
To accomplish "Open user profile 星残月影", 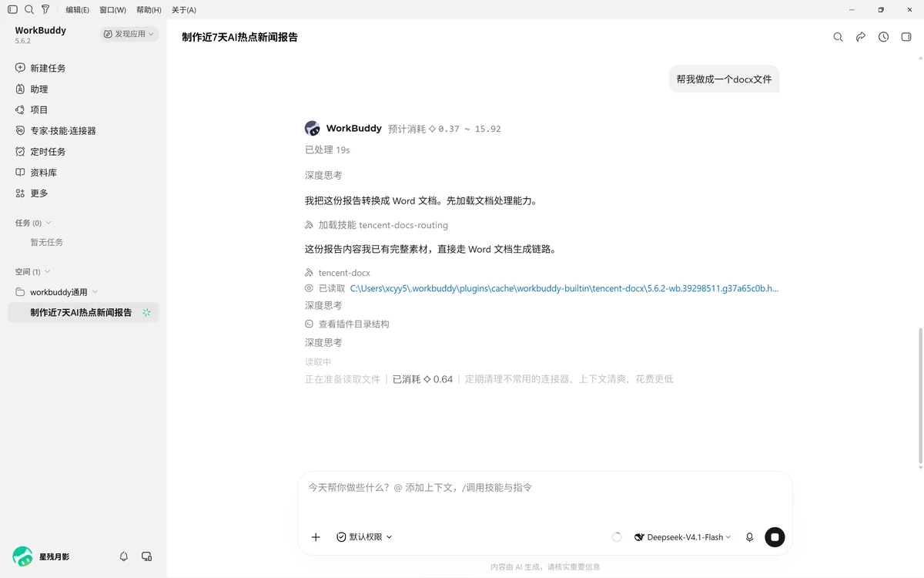I will 42,556.
